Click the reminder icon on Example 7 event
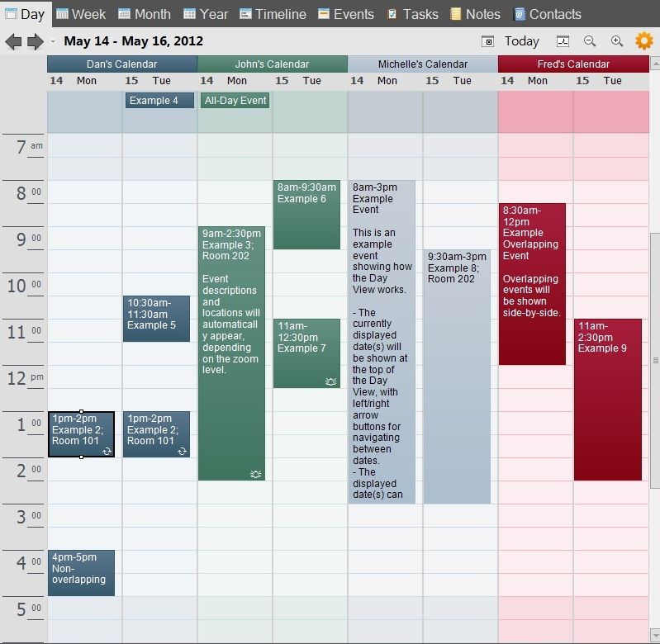 tap(331, 381)
